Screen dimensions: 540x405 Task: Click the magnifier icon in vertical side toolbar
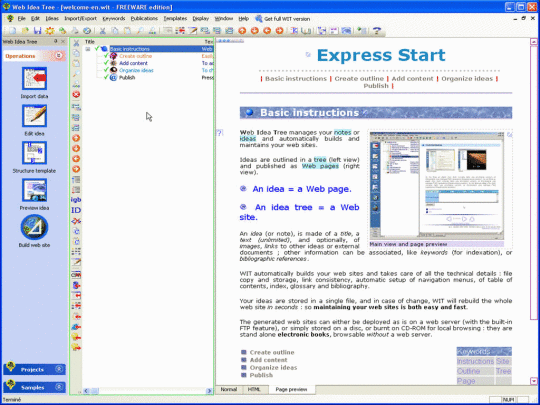tap(76, 74)
